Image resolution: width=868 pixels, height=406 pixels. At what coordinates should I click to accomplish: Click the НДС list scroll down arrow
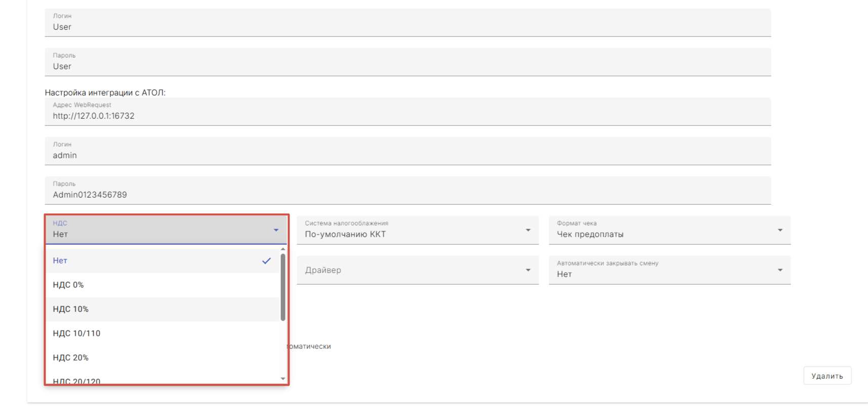click(x=283, y=379)
